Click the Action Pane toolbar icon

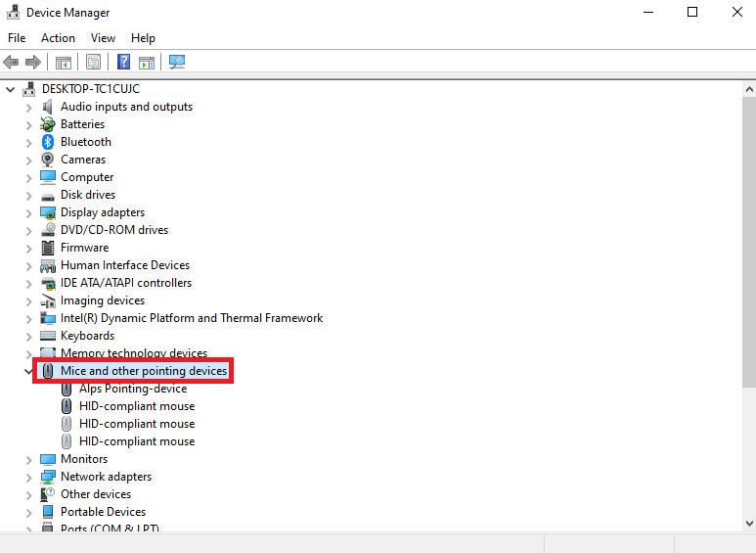click(x=147, y=62)
